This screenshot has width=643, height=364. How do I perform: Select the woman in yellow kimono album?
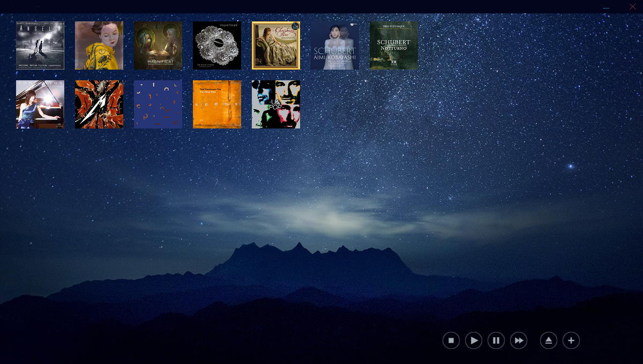click(x=99, y=45)
